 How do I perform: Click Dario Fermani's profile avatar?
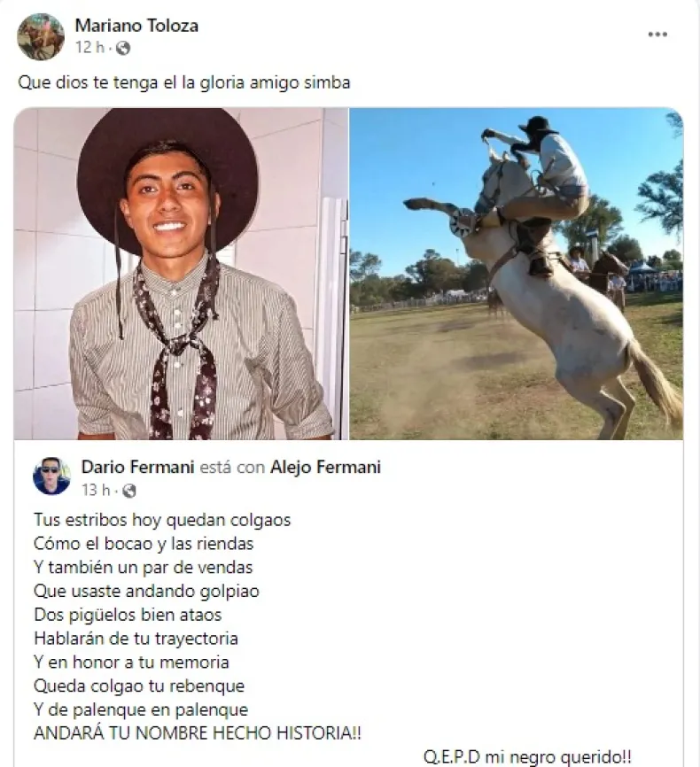click(51, 476)
